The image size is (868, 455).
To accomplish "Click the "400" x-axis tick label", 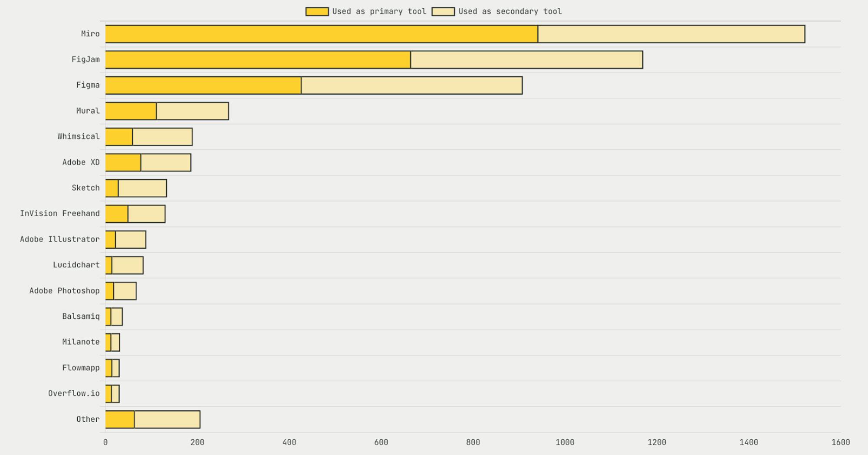I will point(289,442).
